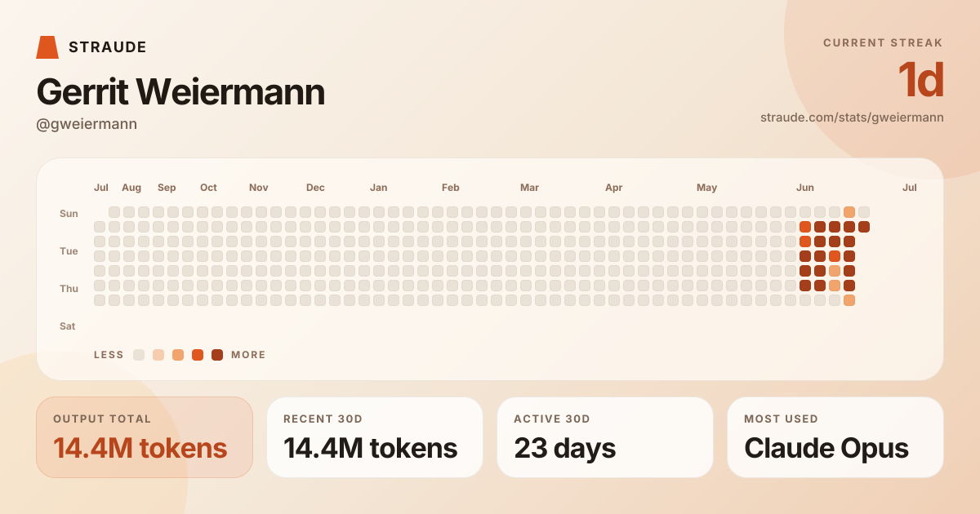The height and width of the screenshot is (514, 980).
Task: Click the lightest gray legend swatch
Action: (139, 355)
